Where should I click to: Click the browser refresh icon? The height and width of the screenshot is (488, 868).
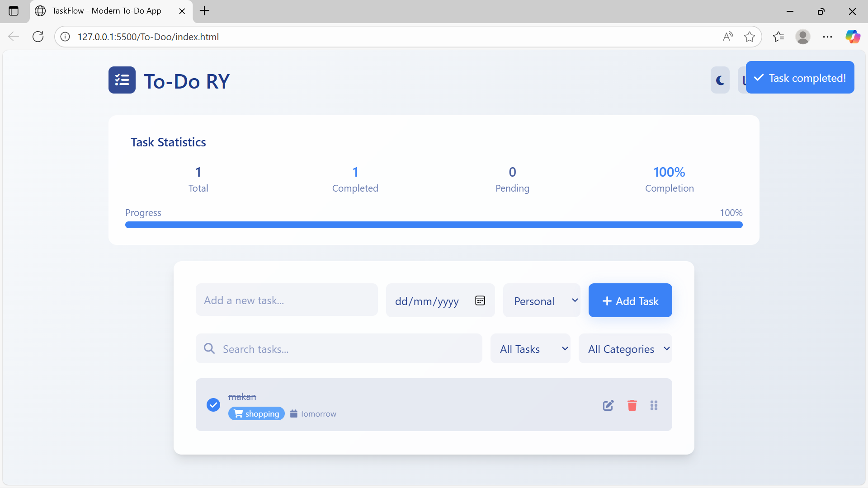point(38,37)
